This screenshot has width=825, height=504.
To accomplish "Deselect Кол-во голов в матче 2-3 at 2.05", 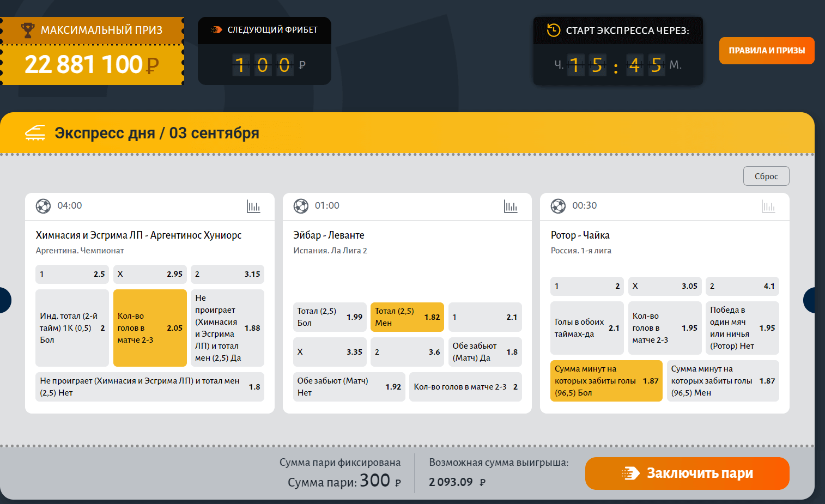I will [x=150, y=328].
